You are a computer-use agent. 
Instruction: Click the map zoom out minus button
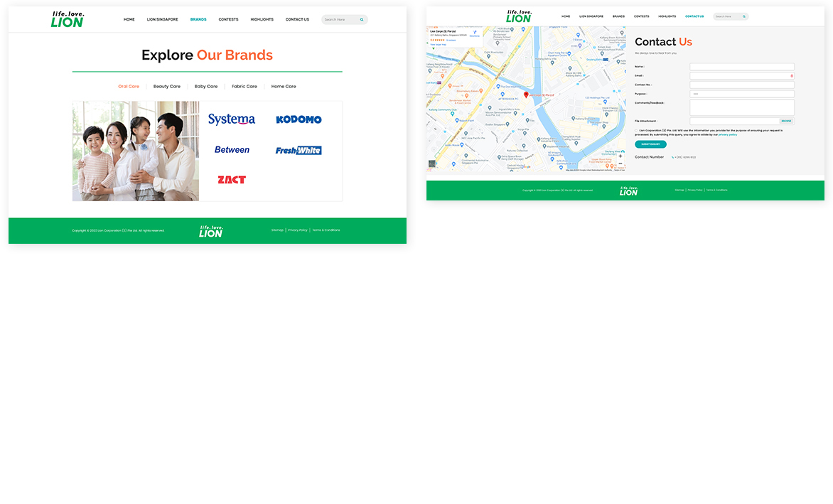point(620,163)
